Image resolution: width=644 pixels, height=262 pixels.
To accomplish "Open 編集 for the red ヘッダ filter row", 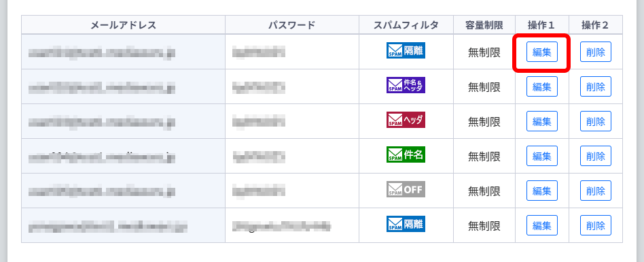I will (541, 121).
